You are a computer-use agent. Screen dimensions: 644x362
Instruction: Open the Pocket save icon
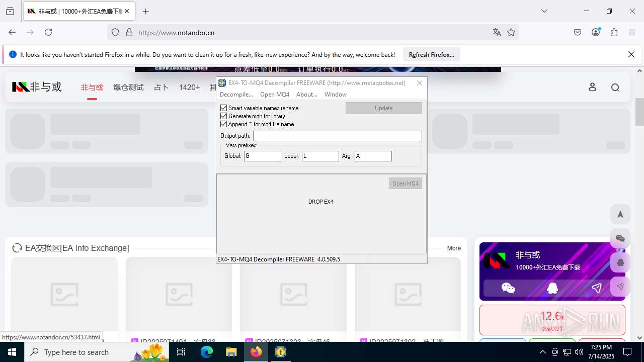[578, 32]
